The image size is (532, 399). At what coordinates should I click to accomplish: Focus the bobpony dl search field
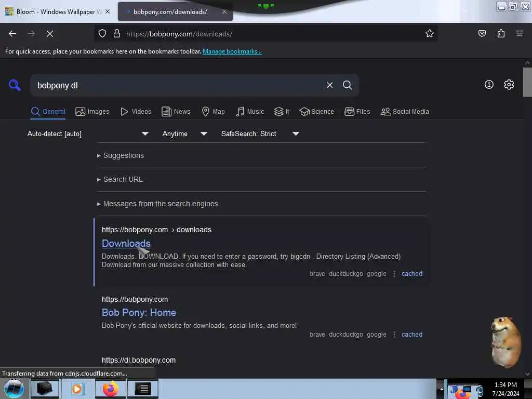(178, 85)
